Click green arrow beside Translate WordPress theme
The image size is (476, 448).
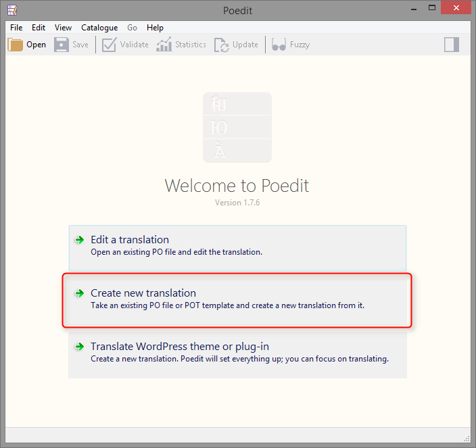click(80, 347)
